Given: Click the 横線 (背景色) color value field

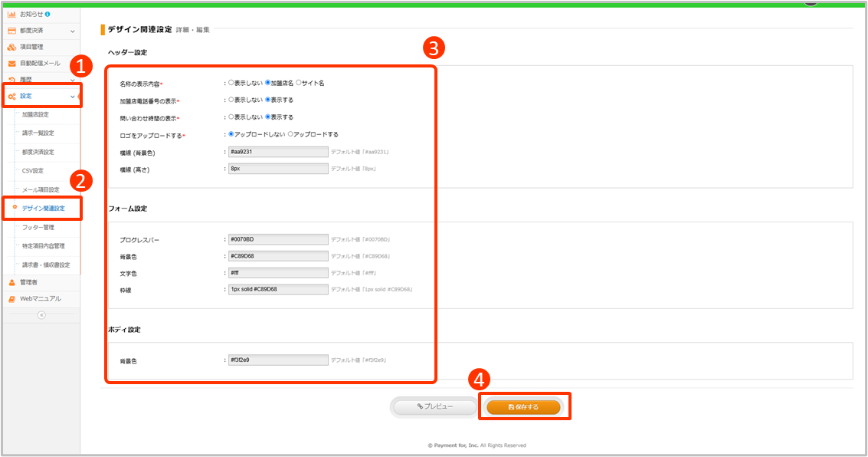Looking at the screenshot, I should (278, 152).
